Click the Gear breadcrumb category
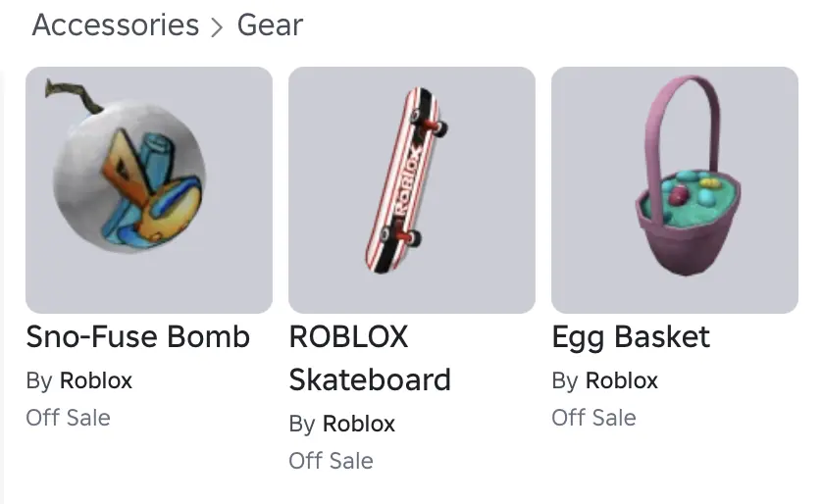Image resolution: width=822 pixels, height=504 pixels. click(270, 25)
